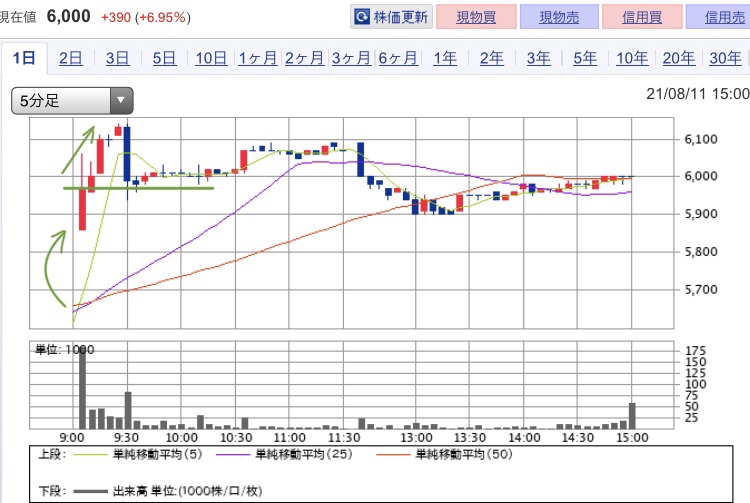Screen dimensions: 750x503
Task: Click the +390 (+6.95%) change text
Action: [x=145, y=18]
